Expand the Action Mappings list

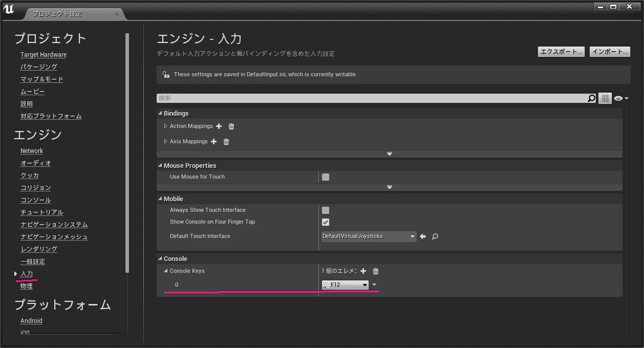tap(165, 126)
